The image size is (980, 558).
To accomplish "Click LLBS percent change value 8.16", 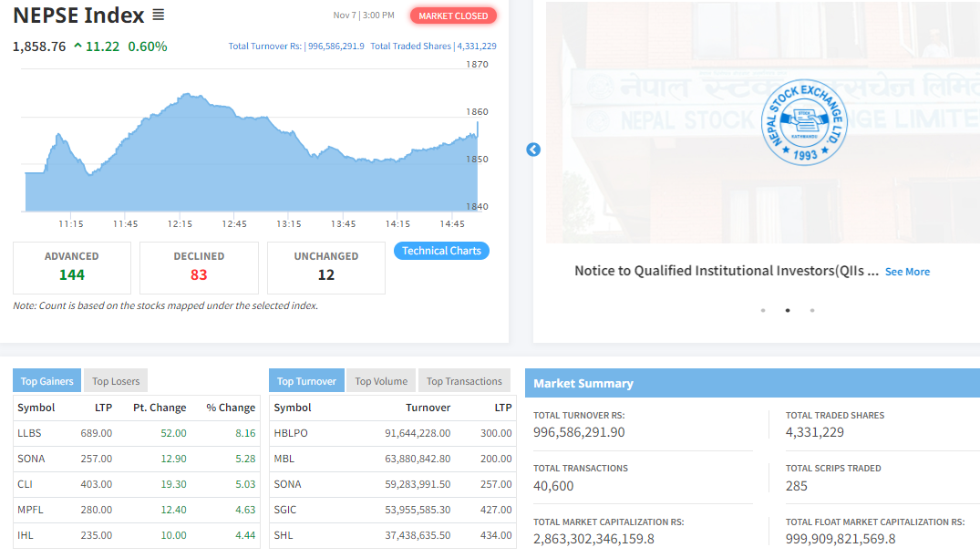I will coord(245,433).
